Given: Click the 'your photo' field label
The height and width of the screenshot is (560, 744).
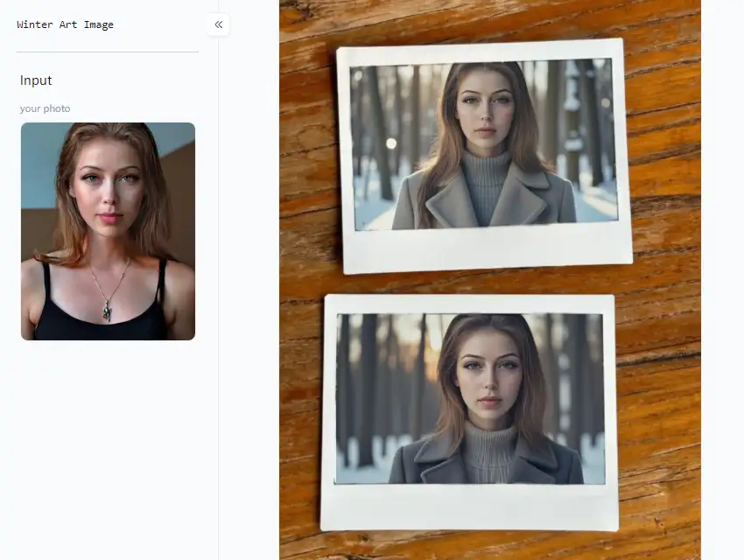Looking at the screenshot, I should click(x=45, y=108).
